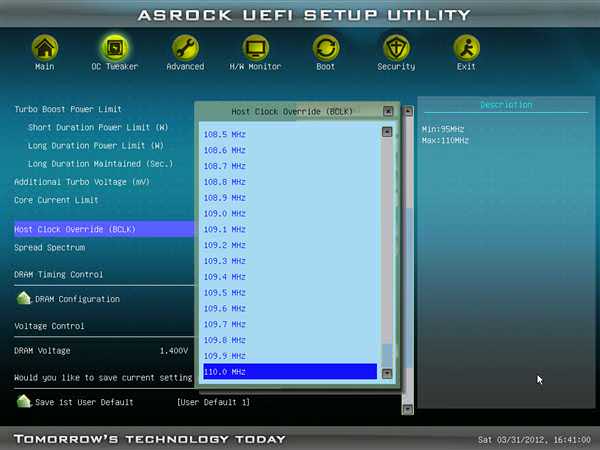The height and width of the screenshot is (450, 600).
Task: Select the 109.2 MHz entry
Action: pyautogui.click(x=290, y=245)
